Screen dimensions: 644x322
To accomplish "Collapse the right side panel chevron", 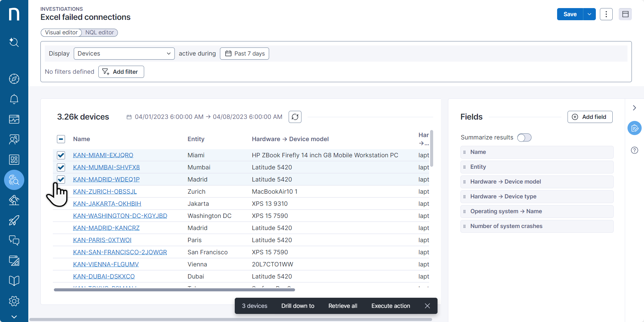I will coord(634,108).
